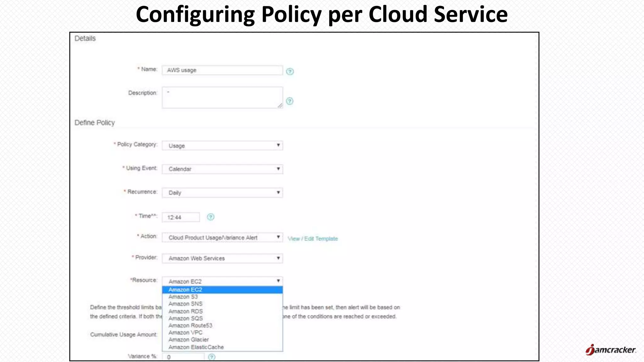Open the Recurrence dropdown showing Daily

coord(222,193)
